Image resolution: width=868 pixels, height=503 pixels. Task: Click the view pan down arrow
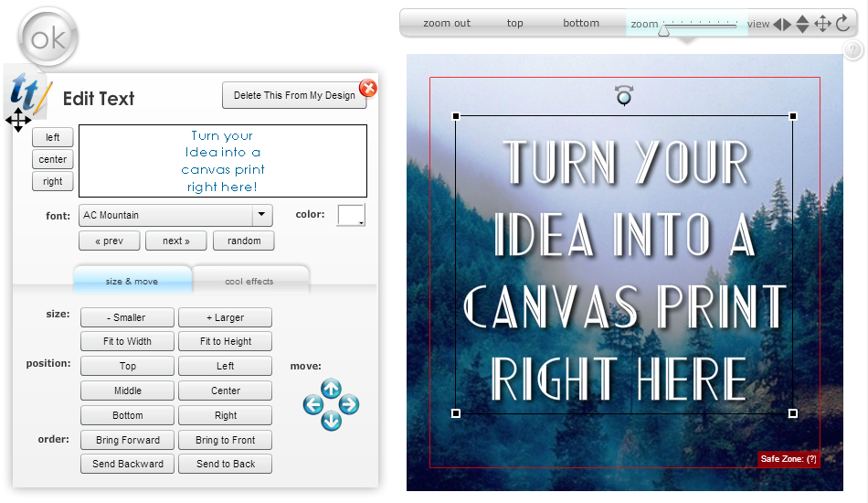[x=803, y=28]
